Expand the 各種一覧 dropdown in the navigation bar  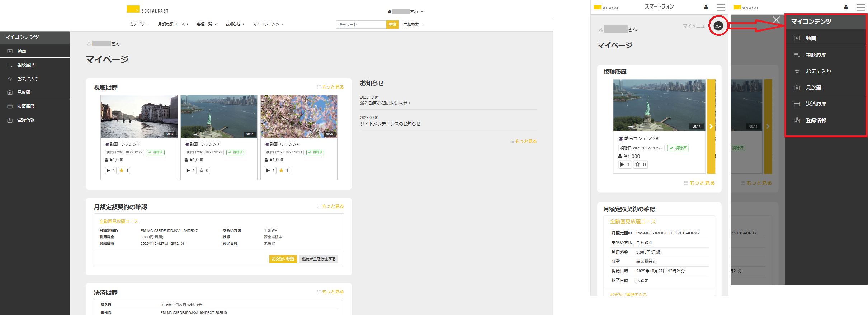207,24
